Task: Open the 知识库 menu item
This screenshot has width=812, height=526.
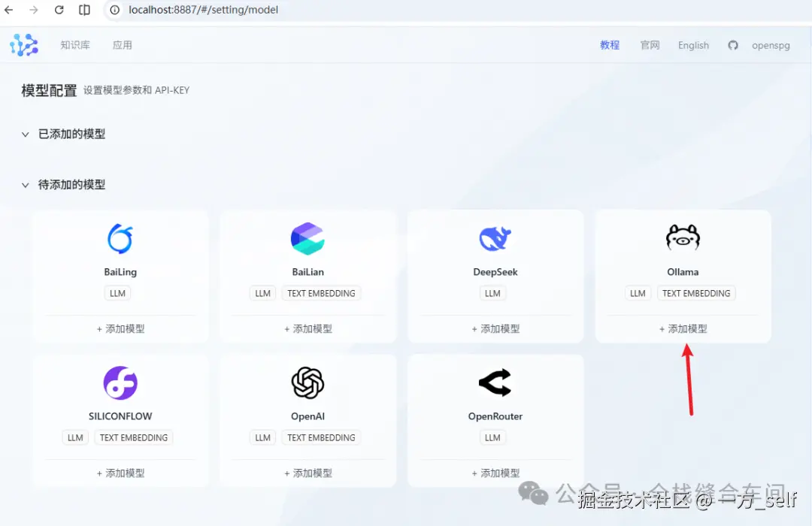Action: [x=75, y=45]
